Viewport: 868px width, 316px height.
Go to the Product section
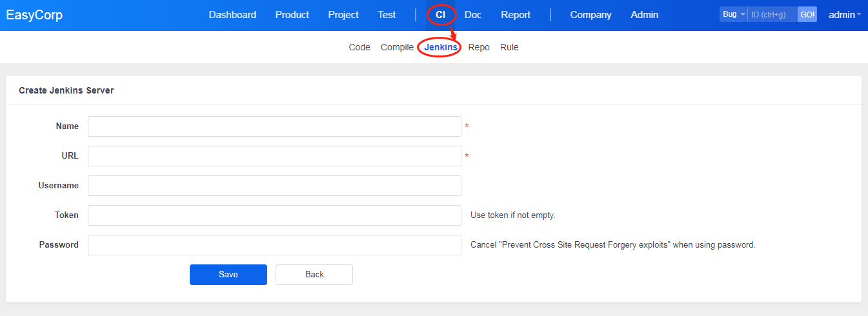point(292,15)
